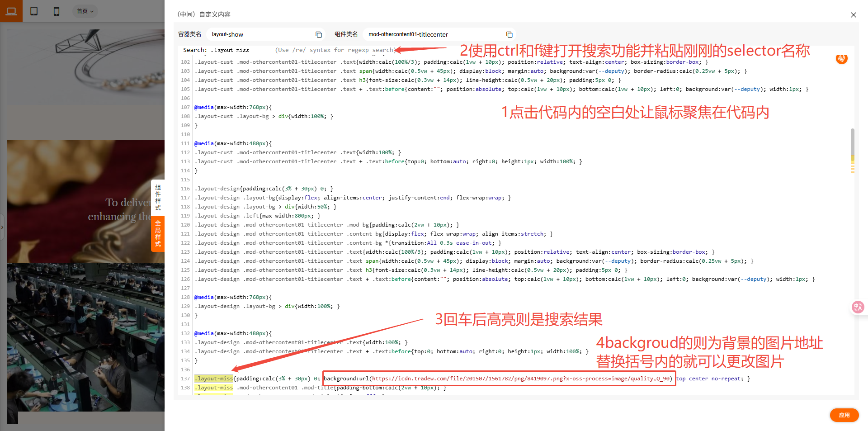The width and height of the screenshot is (868, 431).
Task: Click the highlighted .layout-miss on line 137
Action: coord(214,379)
